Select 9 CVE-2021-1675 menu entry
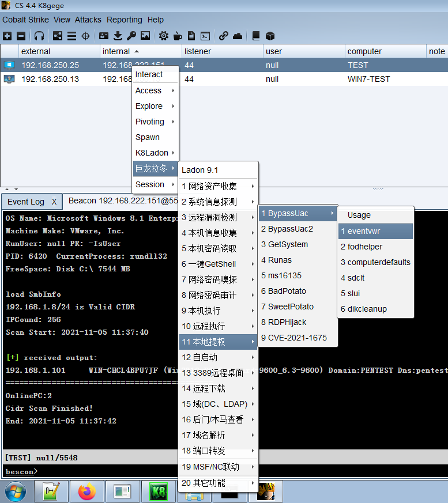Image resolution: width=448 pixels, height=503 pixels. point(298,338)
